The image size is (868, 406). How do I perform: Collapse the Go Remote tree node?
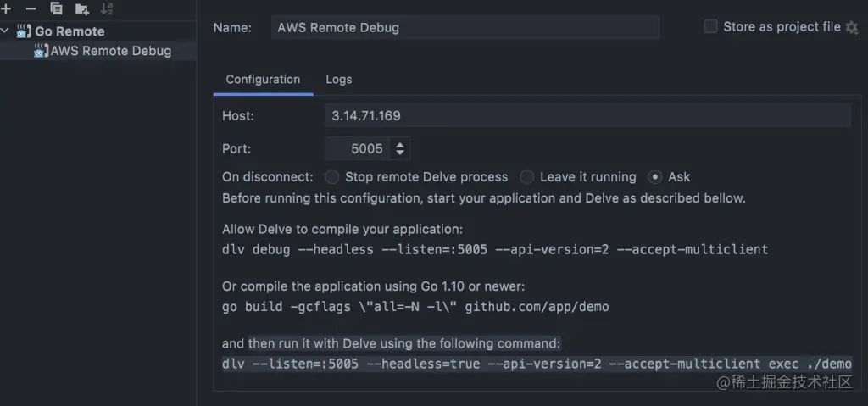6,31
